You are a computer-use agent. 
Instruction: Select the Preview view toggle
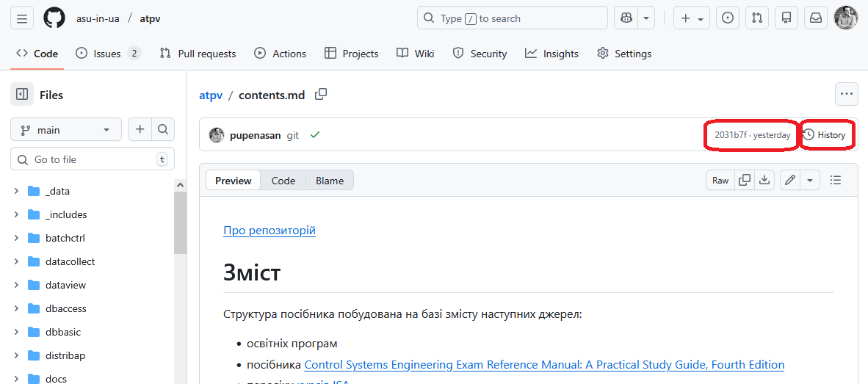click(234, 181)
